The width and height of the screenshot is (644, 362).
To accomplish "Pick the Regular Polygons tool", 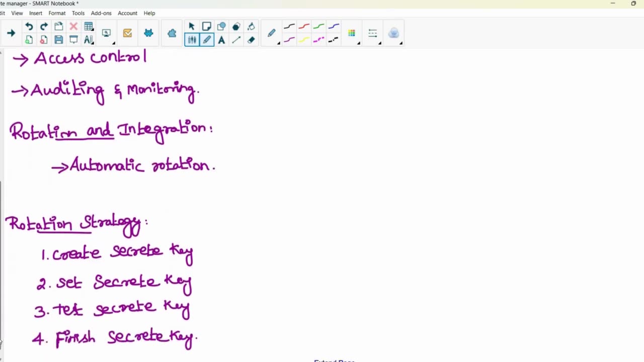I will pos(236,27).
